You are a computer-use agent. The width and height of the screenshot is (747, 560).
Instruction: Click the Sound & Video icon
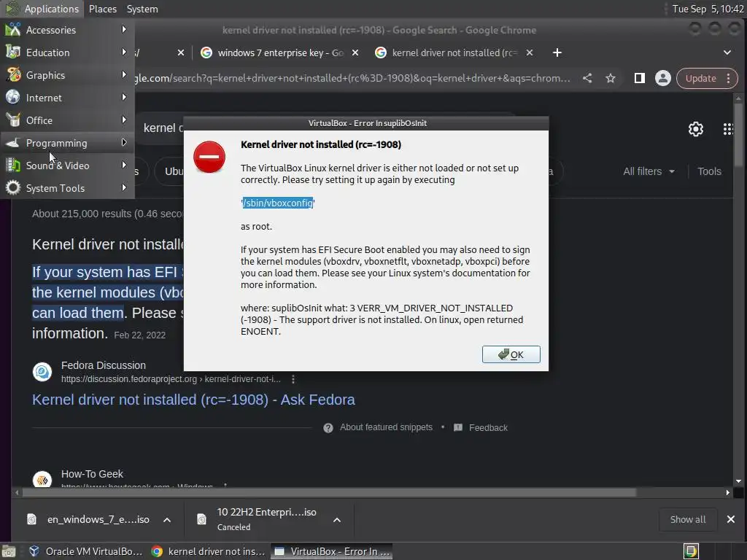pyautogui.click(x=13, y=166)
